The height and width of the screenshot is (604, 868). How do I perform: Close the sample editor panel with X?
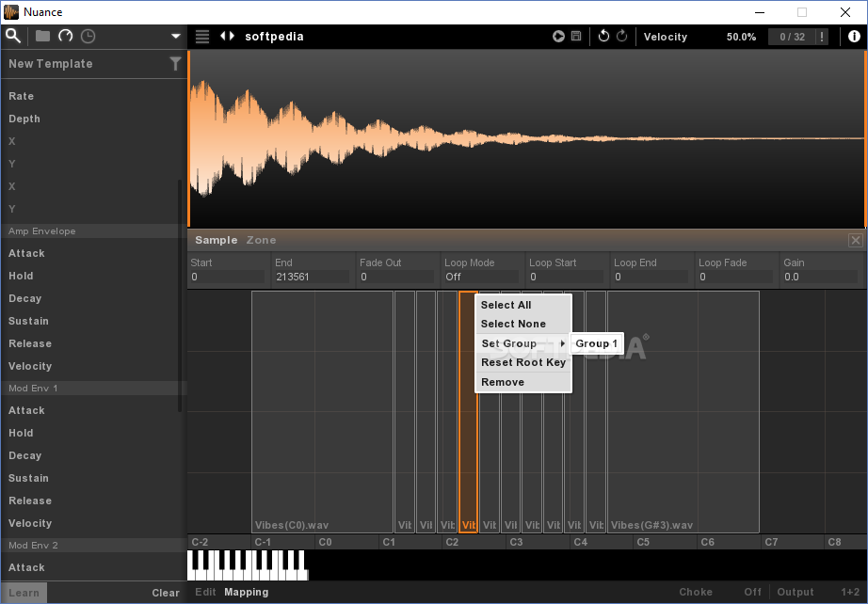point(855,240)
